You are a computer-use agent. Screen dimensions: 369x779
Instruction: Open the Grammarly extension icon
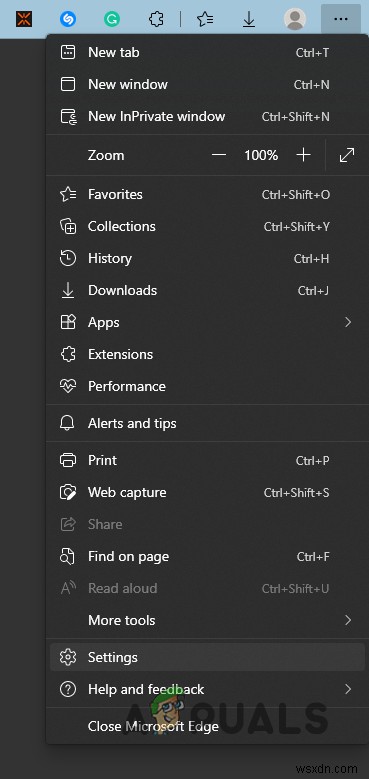pyautogui.click(x=112, y=19)
